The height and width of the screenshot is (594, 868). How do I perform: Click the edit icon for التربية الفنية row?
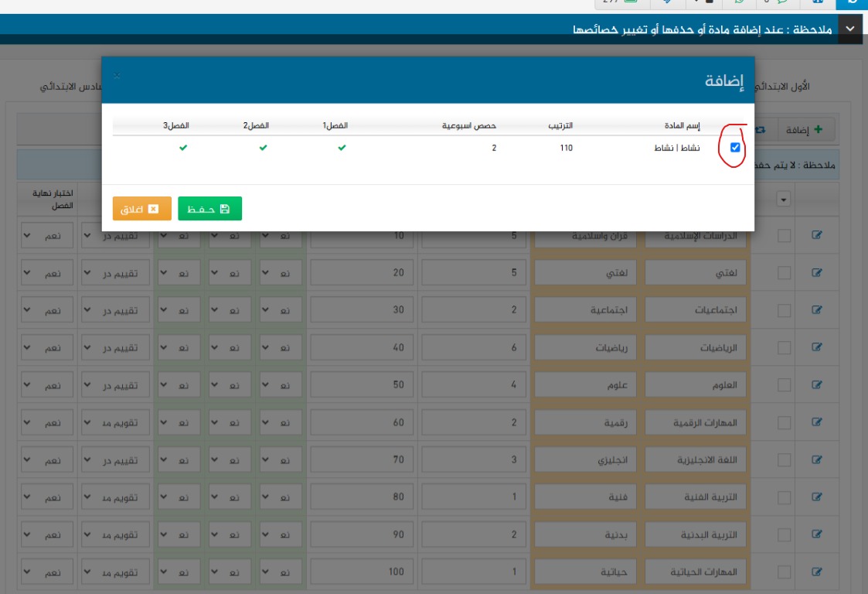pyautogui.click(x=816, y=497)
